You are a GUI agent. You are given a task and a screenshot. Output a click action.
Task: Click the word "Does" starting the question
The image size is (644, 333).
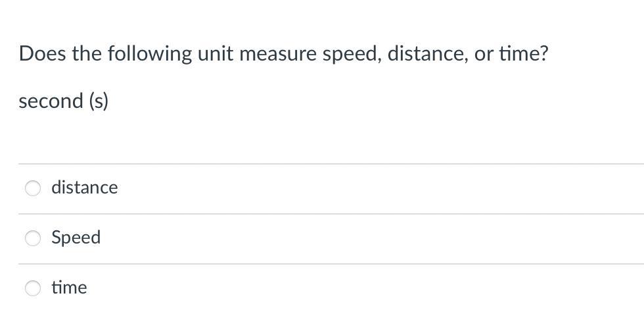(x=43, y=53)
